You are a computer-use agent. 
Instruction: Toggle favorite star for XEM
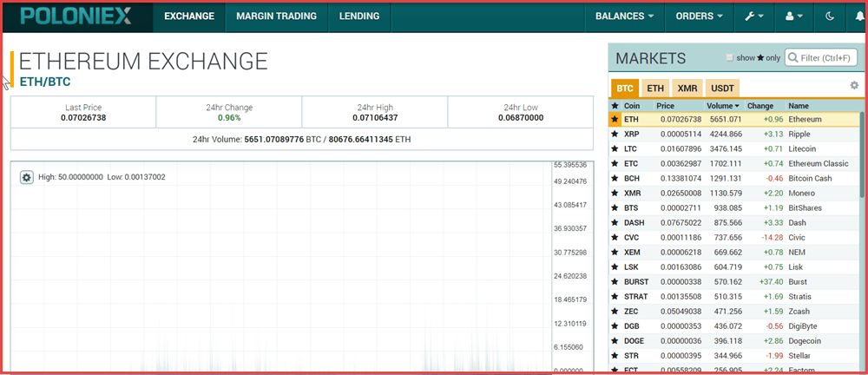coord(614,252)
